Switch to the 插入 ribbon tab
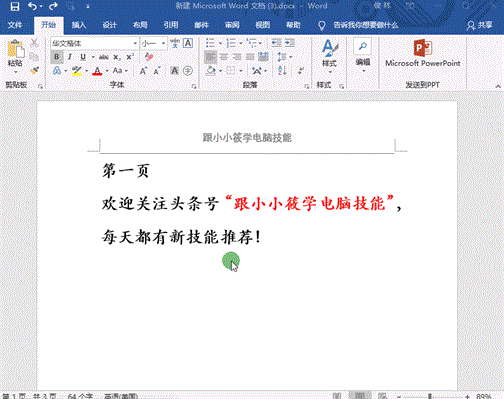 point(79,25)
